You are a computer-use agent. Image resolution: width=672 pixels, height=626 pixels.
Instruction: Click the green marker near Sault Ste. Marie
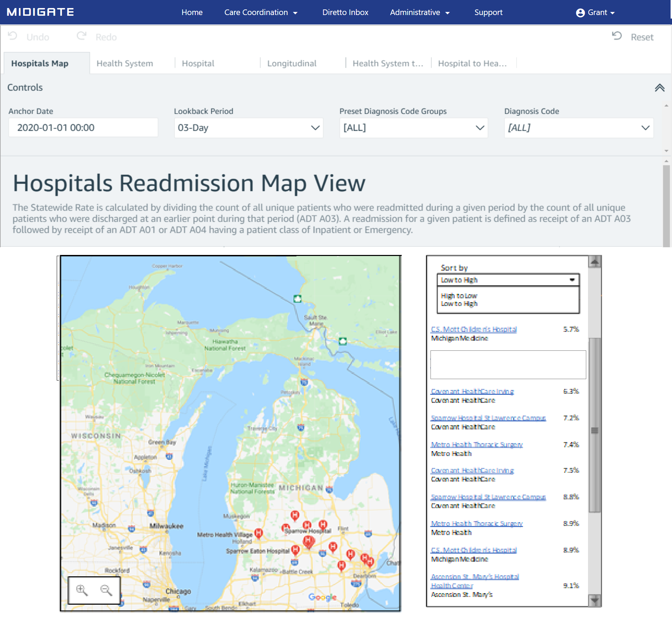(343, 341)
